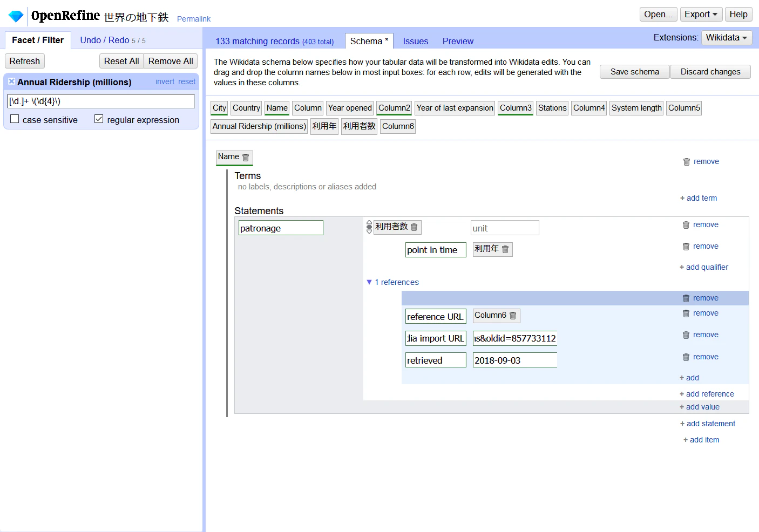The height and width of the screenshot is (532, 759).
Task: Remove all facets
Action: pyautogui.click(x=171, y=61)
